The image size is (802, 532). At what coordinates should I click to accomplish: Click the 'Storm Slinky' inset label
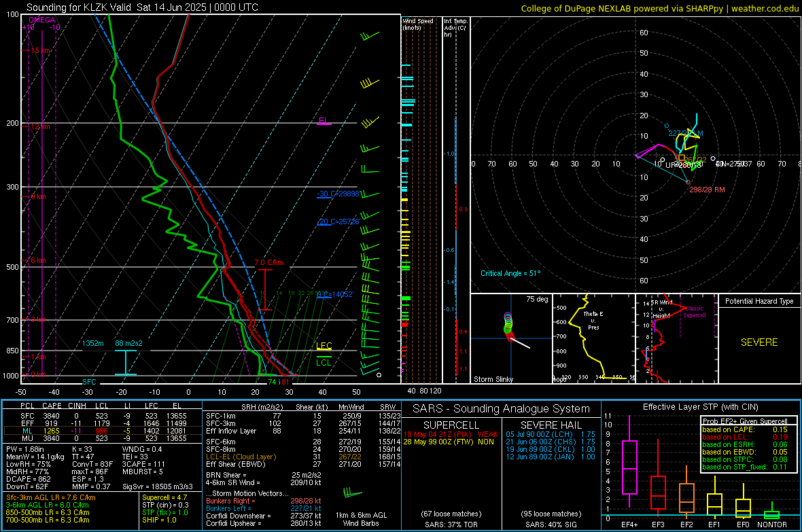(493, 379)
